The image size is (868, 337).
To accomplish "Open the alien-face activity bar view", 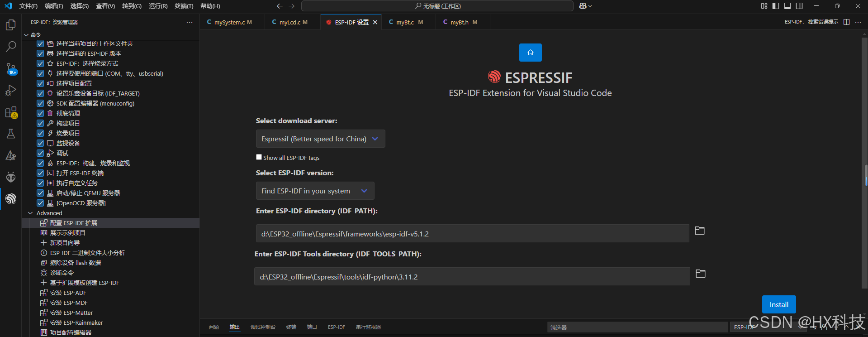I will coord(11,177).
